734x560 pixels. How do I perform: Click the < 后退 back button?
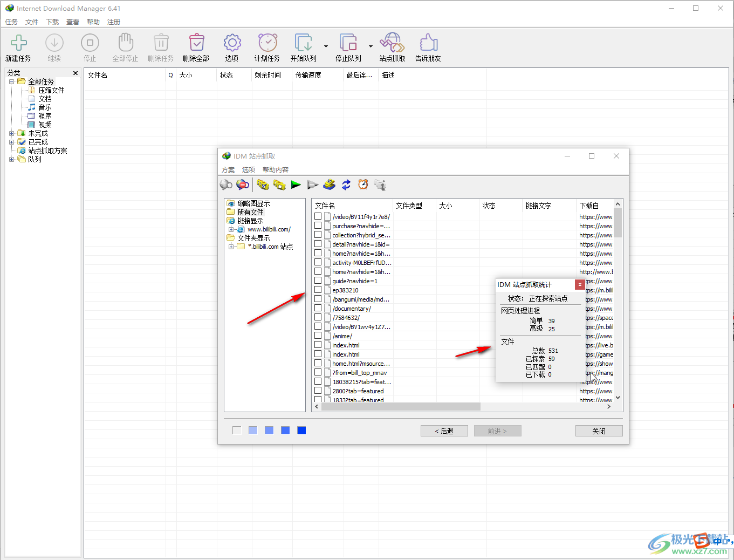(x=444, y=431)
